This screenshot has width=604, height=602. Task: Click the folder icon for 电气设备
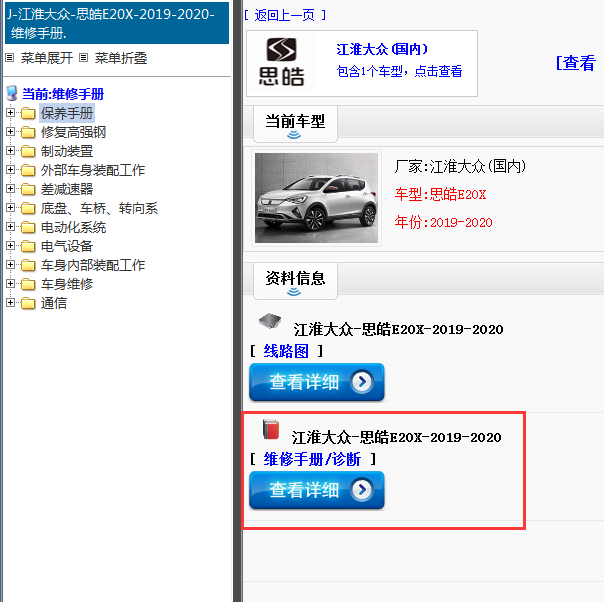(x=28, y=246)
